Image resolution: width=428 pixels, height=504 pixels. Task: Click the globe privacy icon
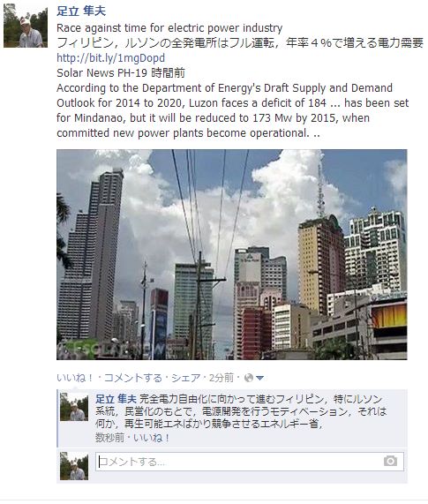pyautogui.click(x=248, y=378)
